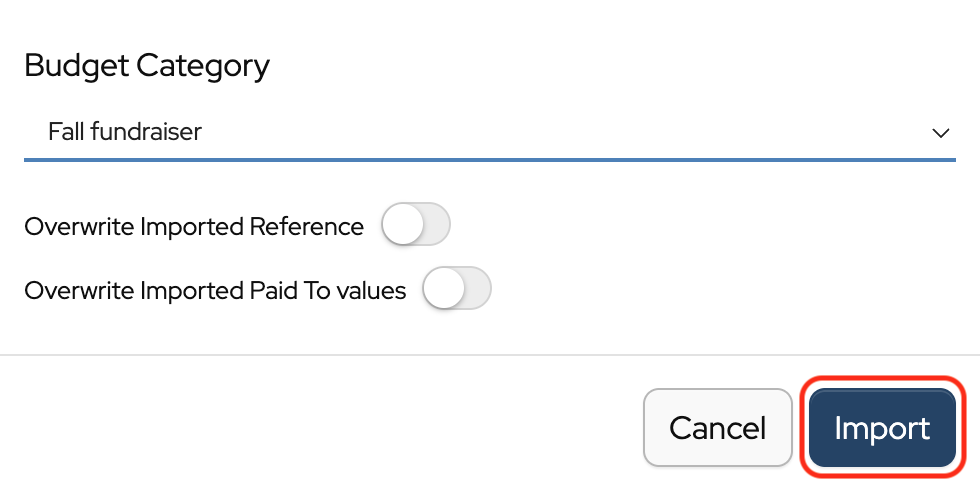
Task: Expand the Fall fundraiser category list
Action: tap(489, 132)
